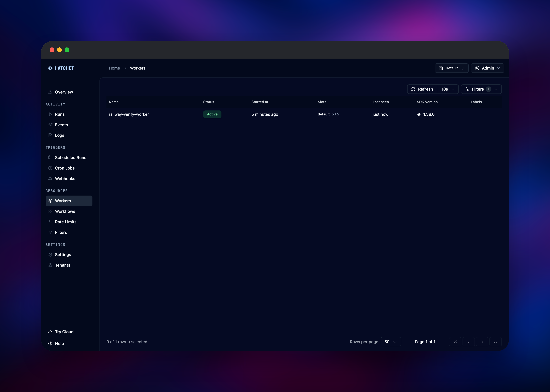The image size is (550, 392).
Task: Click the Filters funnel icon in sidebar
Action: pyautogui.click(x=50, y=232)
